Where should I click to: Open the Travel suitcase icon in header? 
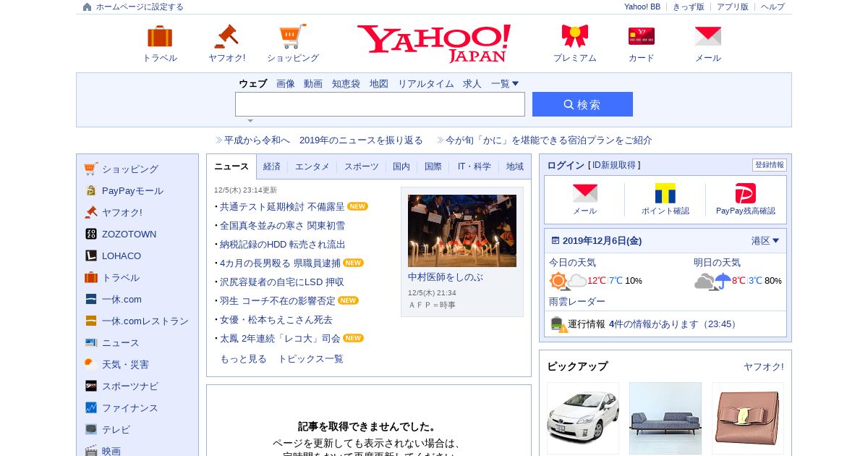[x=160, y=36]
